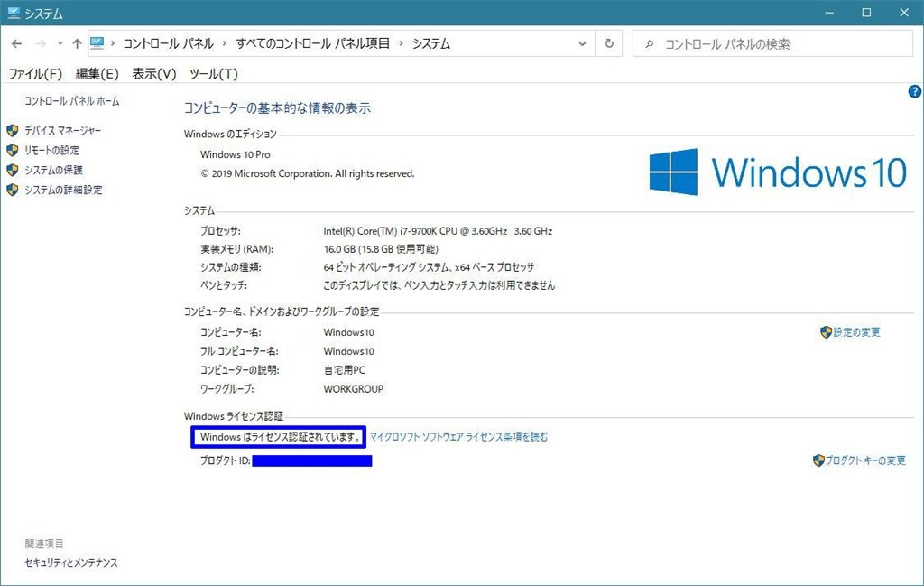Image resolution: width=924 pixels, height=586 pixels.
Task: Minimize the システム window
Action: [829, 13]
